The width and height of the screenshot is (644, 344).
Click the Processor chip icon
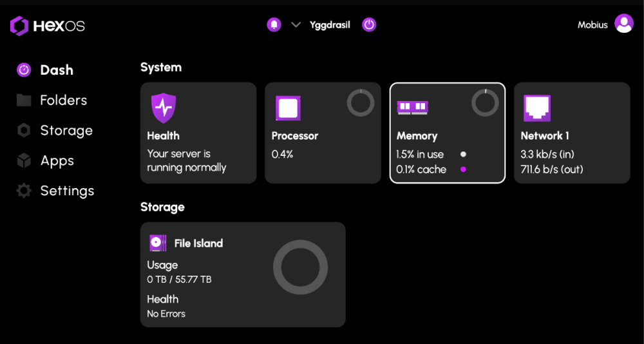click(x=288, y=108)
